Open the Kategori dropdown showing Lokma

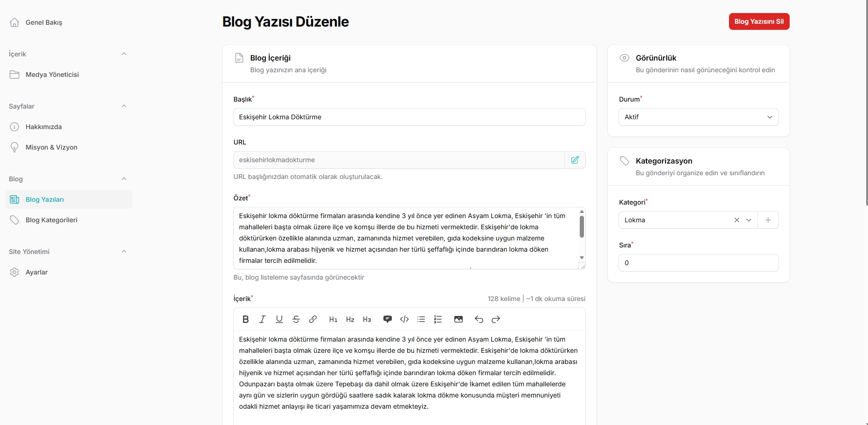click(x=676, y=220)
